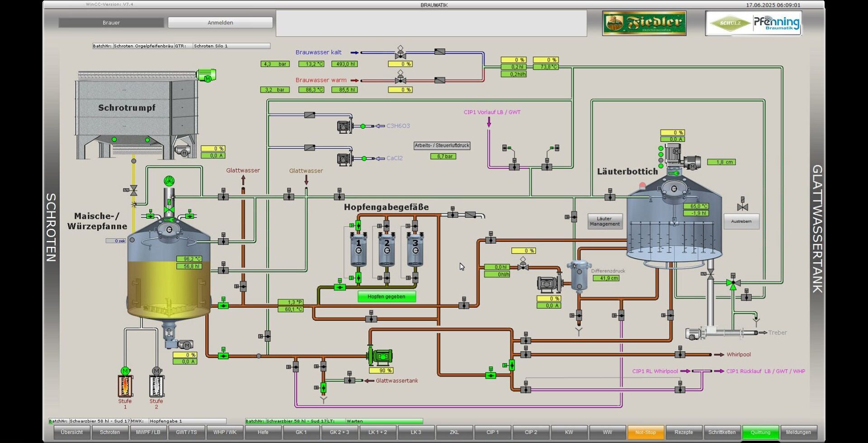
Task: Open the Läuter Management panel
Action: click(604, 221)
